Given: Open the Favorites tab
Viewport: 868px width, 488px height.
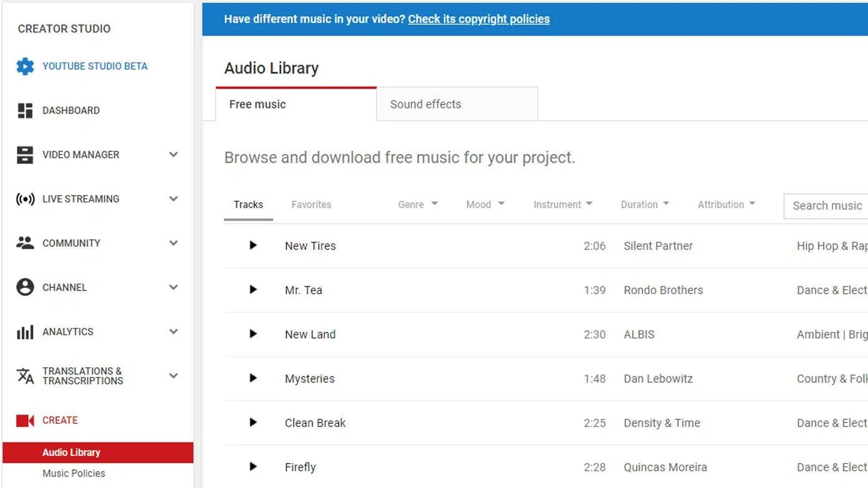Looking at the screenshot, I should tap(311, 204).
